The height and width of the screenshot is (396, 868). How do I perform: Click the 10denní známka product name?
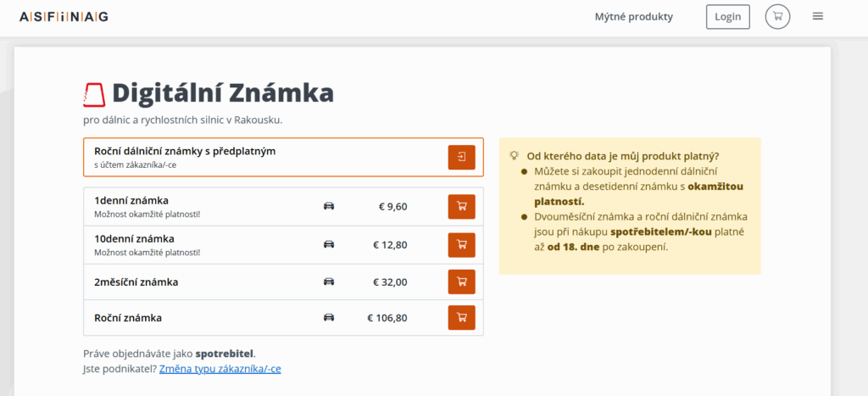pos(134,239)
